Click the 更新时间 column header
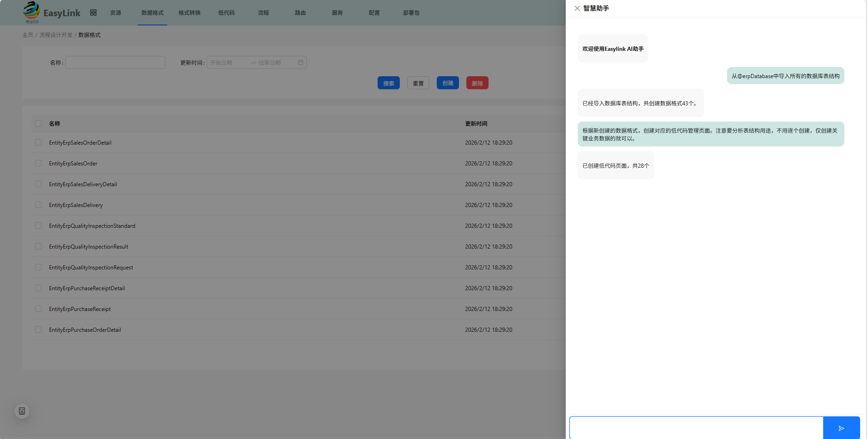The width and height of the screenshot is (868, 439). coord(476,124)
